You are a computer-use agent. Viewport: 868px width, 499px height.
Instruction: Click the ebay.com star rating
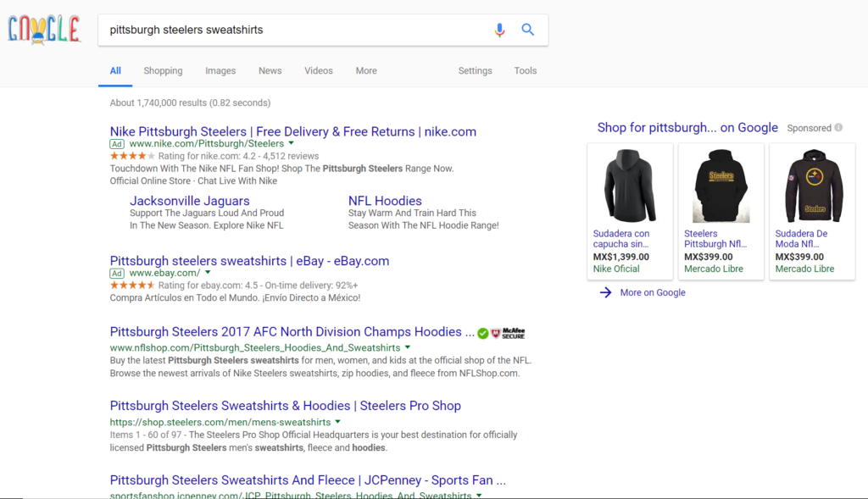(x=132, y=286)
